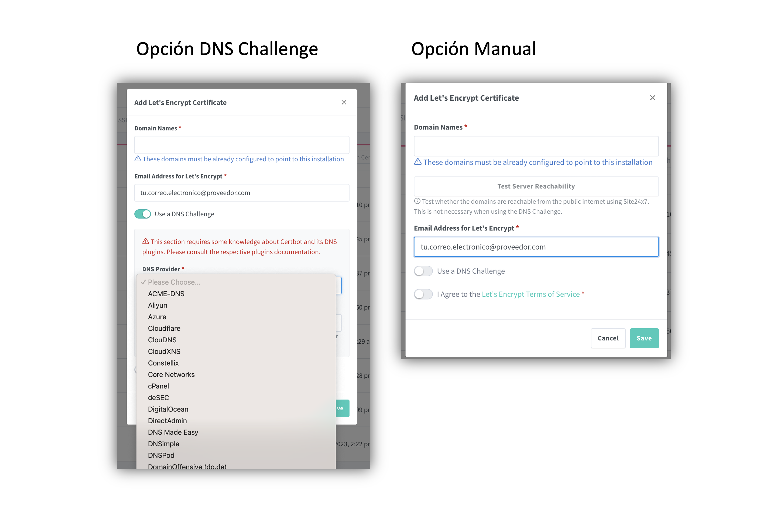Enable Use a DNS Challenge in right dialog
This screenshot has width=760, height=532.
point(423,271)
